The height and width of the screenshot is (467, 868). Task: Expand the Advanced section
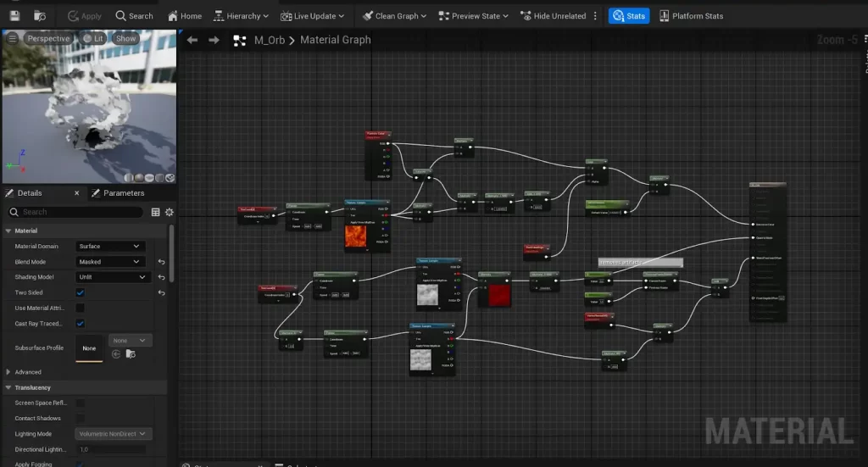[9, 372]
